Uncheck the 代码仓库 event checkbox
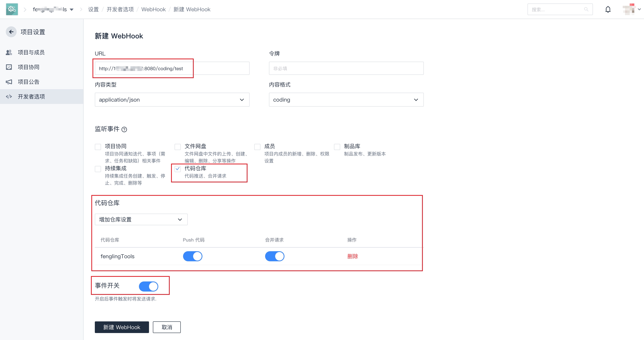Viewport: 644px width, 340px height. click(177, 169)
